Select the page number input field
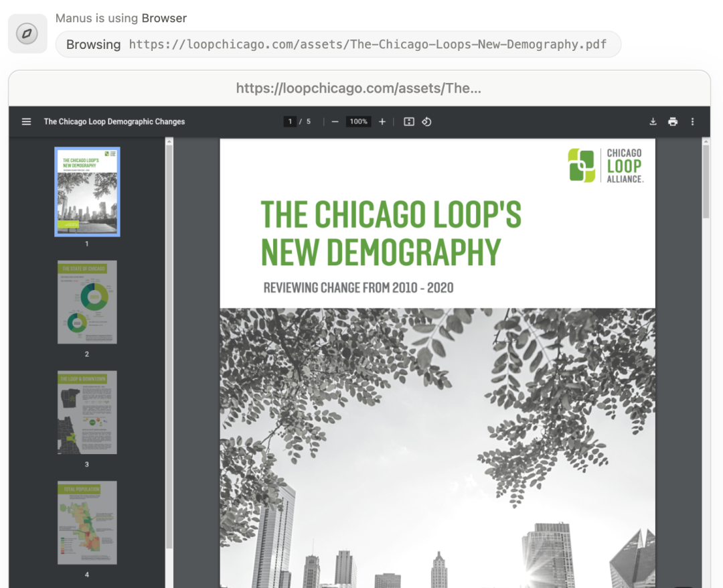The height and width of the screenshot is (588, 723). [290, 122]
